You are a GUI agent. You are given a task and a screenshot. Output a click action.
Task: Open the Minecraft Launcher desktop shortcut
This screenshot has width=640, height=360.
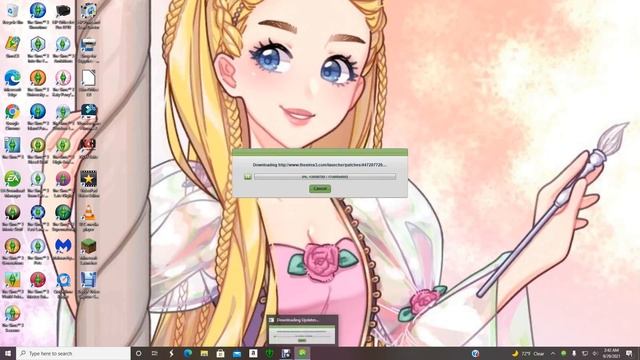coord(89,251)
